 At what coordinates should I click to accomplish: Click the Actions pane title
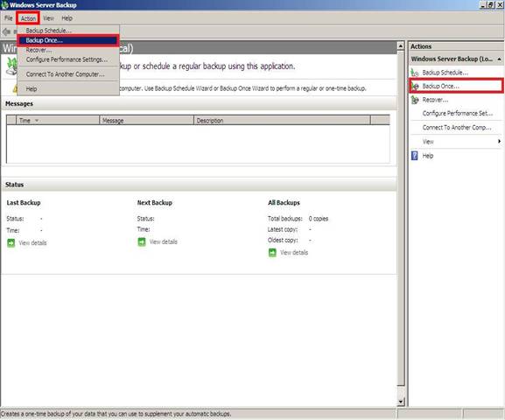[421, 46]
